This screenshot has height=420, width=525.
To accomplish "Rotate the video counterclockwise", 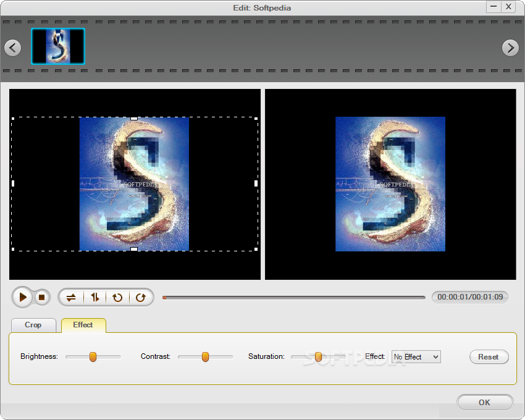I will click(x=117, y=298).
